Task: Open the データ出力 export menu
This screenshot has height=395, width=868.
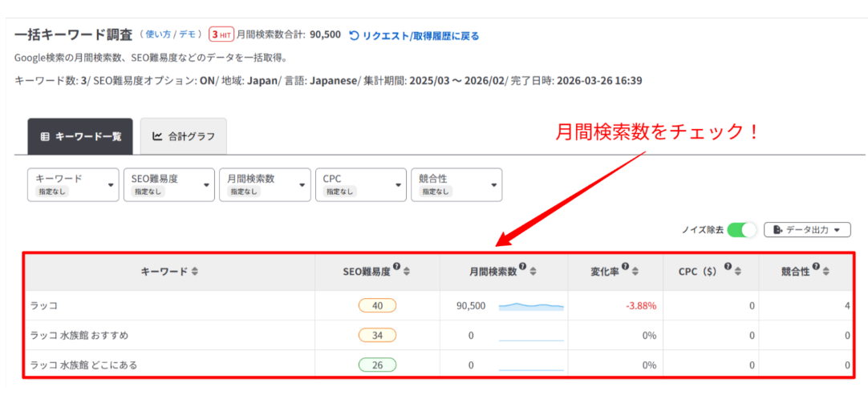Action: tap(807, 230)
